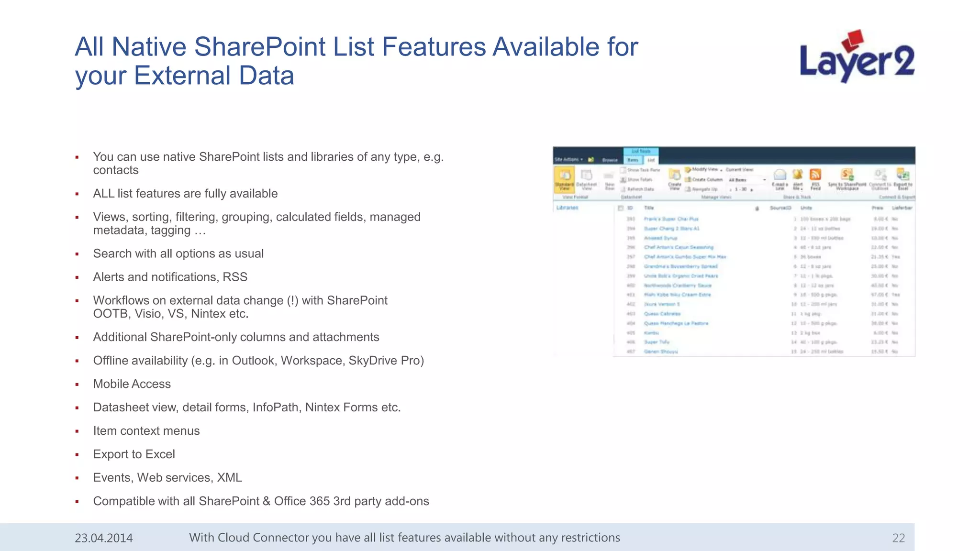980x551 pixels.
Task: Open the Konbu list item
Action: pyautogui.click(x=651, y=333)
